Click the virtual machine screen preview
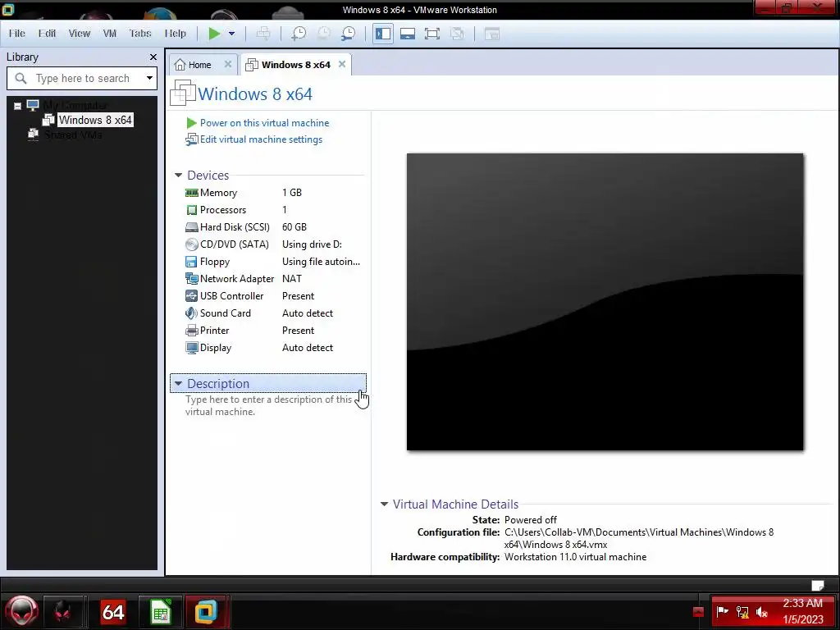The image size is (840, 630). coord(605,302)
